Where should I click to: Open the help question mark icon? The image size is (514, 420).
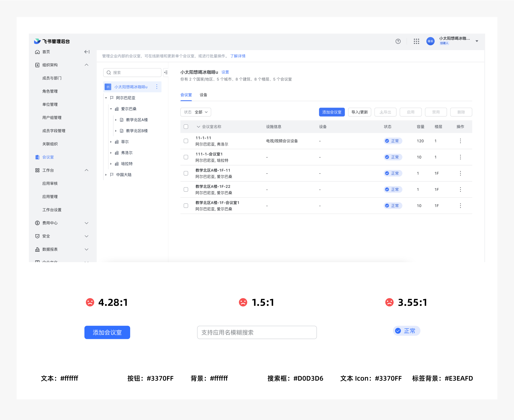click(398, 41)
